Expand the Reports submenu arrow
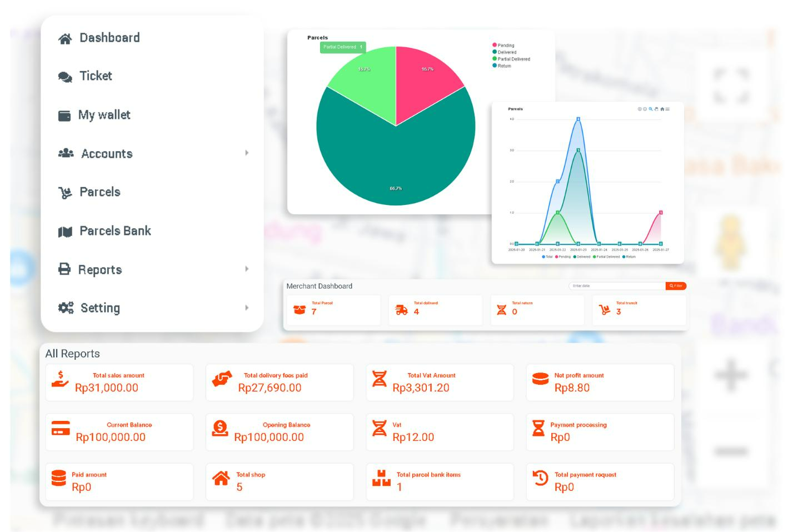Screen dimensions: 798x532 coord(247,269)
